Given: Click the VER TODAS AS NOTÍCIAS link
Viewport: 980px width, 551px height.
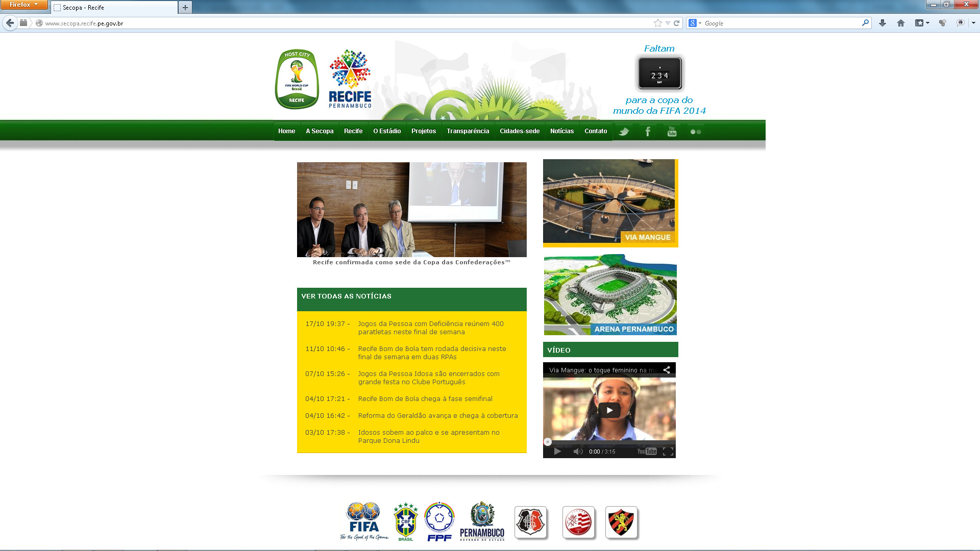Looking at the screenshot, I should point(346,296).
